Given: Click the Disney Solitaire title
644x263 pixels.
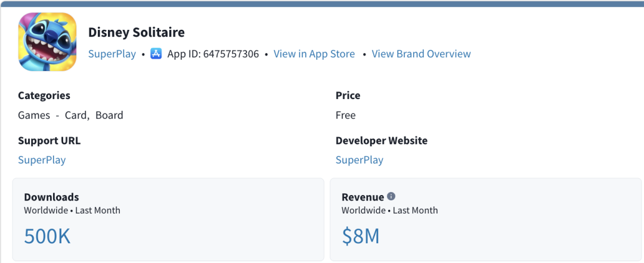Looking at the screenshot, I should 137,32.
